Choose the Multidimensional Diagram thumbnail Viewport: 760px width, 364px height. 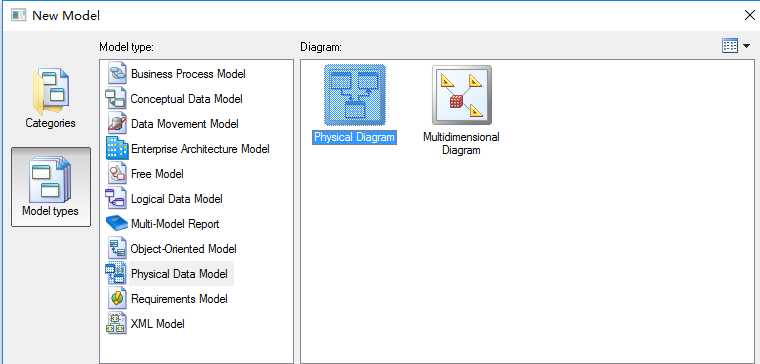[x=462, y=95]
